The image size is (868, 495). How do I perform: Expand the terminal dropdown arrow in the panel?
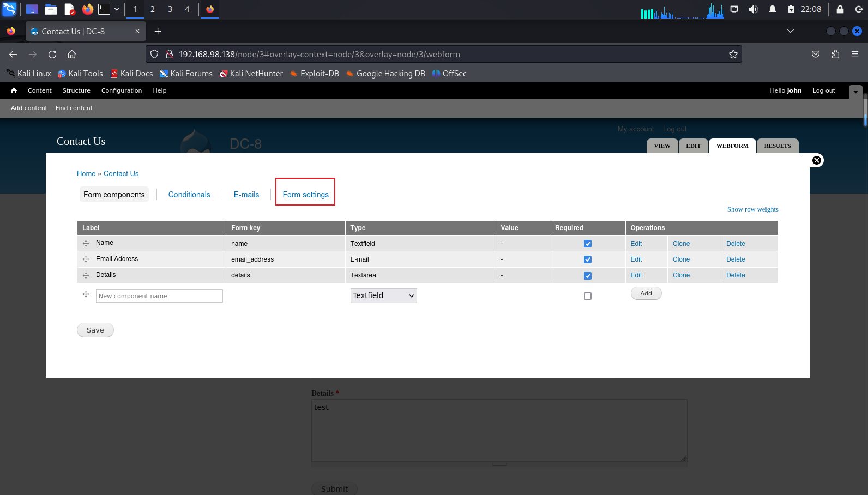[x=117, y=9]
